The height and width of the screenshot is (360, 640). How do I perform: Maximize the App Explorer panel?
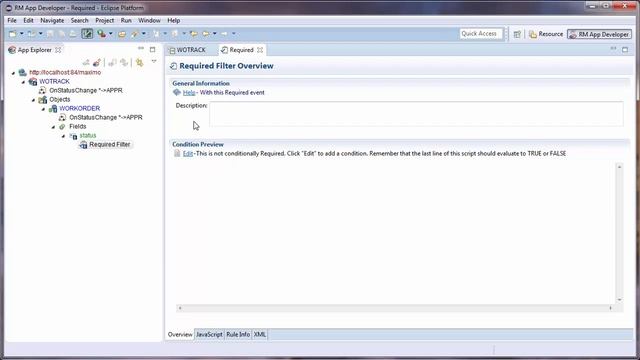(152, 49)
